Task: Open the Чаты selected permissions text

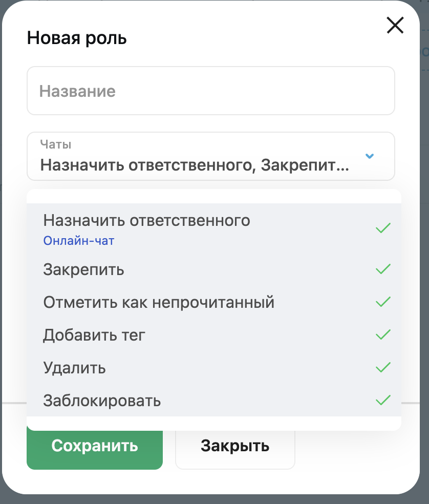Action: 195,165
